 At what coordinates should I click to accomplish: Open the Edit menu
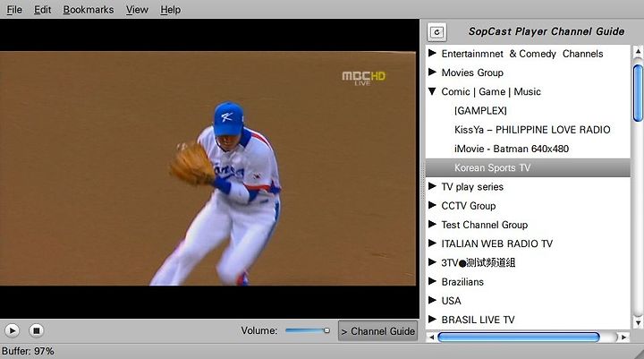pos(42,10)
